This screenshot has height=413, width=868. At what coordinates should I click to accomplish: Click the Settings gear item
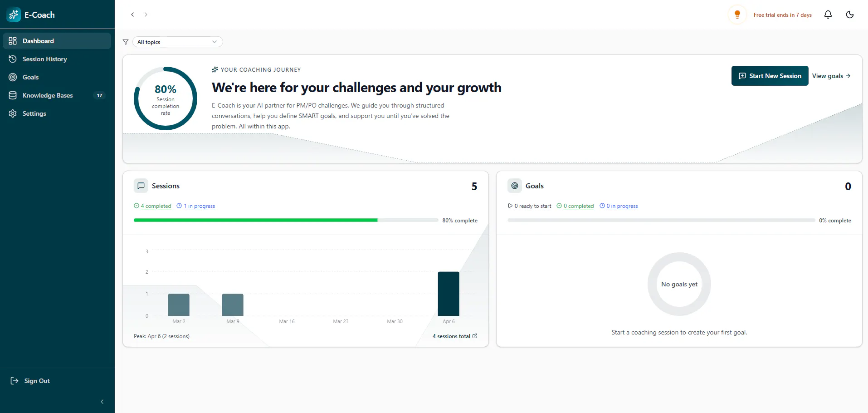pos(57,113)
